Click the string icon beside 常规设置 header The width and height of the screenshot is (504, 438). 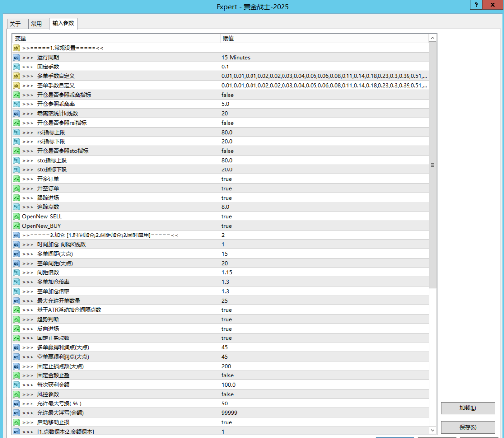pyautogui.click(x=15, y=48)
